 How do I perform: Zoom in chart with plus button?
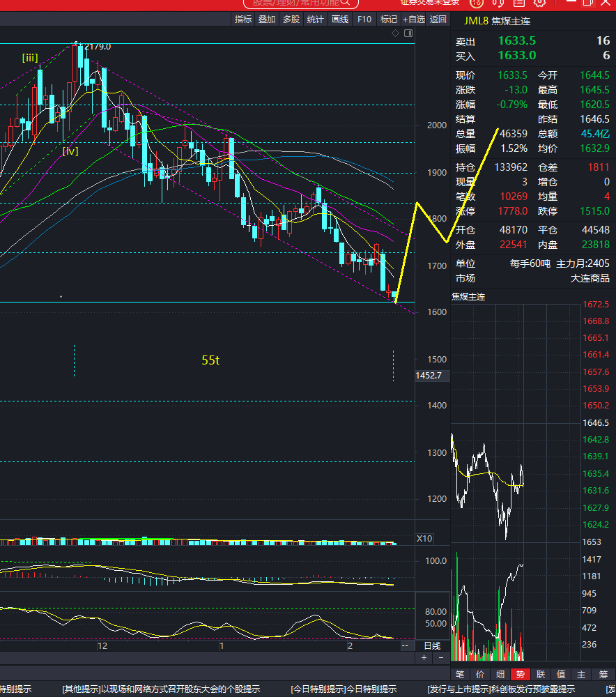(x=424, y=657)
